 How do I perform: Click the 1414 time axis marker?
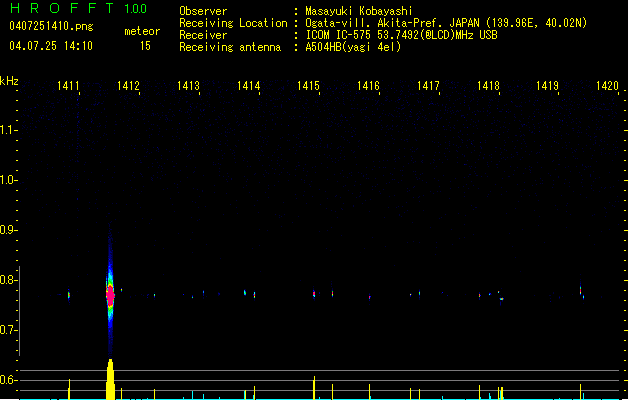[x=248, y=86]
